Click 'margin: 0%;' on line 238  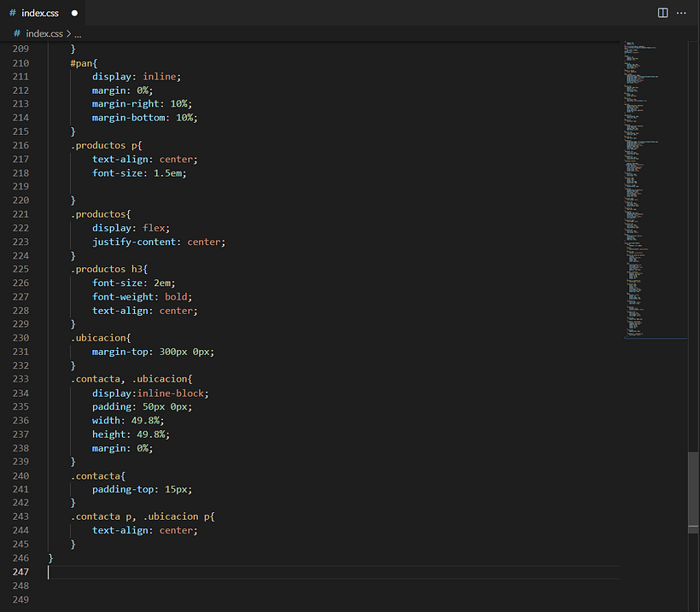(x=122, y=448)
